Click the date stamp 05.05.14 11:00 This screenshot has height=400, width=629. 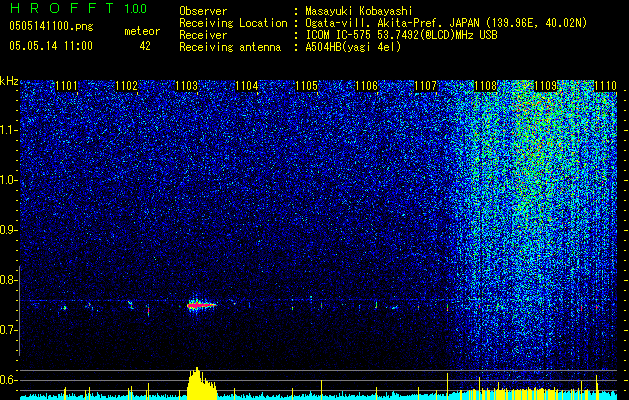click(51, 46)
